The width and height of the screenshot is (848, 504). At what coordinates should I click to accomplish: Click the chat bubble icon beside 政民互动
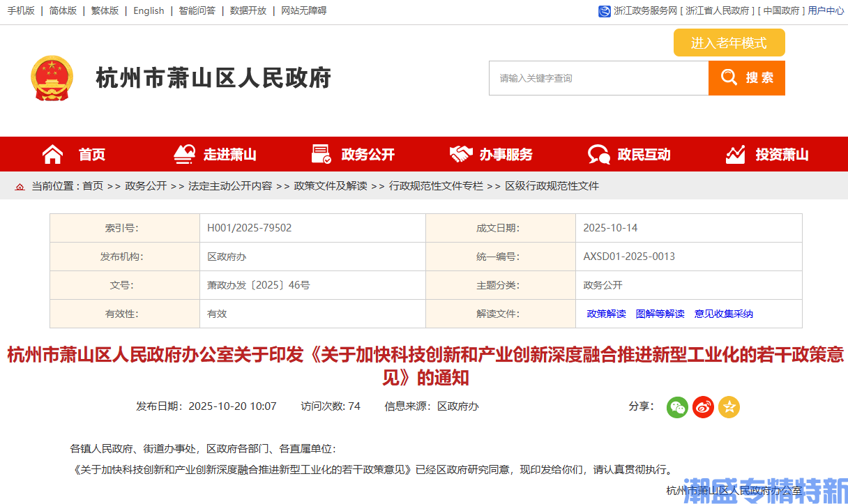pos(597,153)
